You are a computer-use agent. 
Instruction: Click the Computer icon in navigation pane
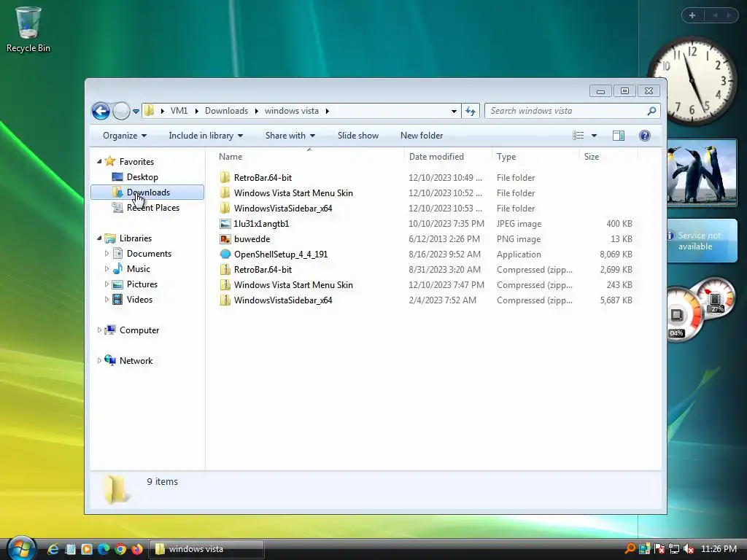pos(110,330)
